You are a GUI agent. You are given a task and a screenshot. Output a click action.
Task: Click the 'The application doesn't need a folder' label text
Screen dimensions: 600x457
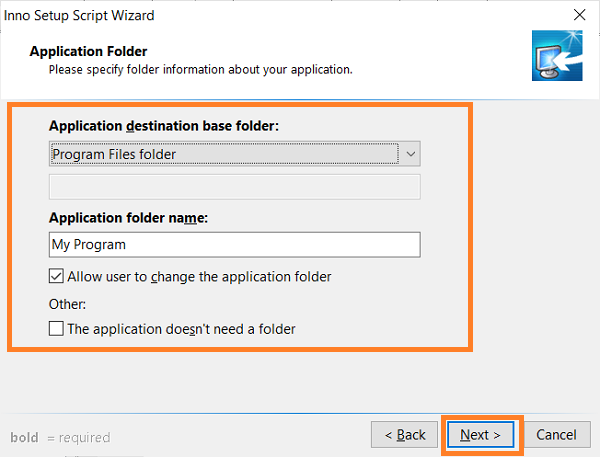pos(181,329)
